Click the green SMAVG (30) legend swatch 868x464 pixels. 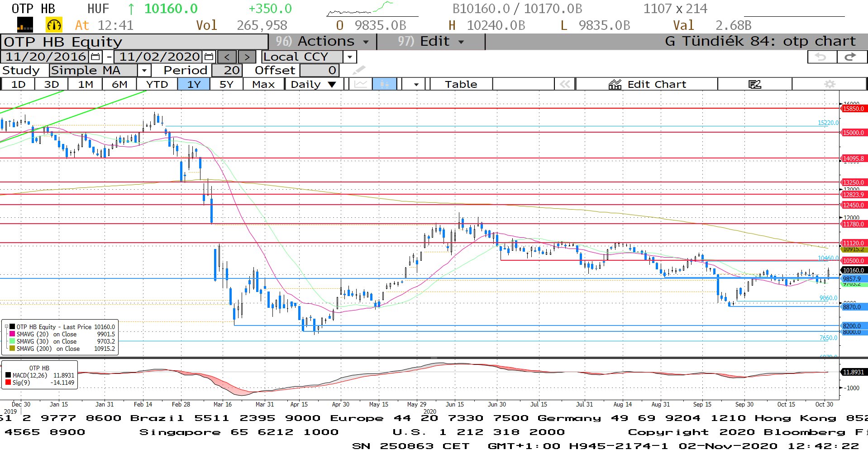click(x=12, y=341)
